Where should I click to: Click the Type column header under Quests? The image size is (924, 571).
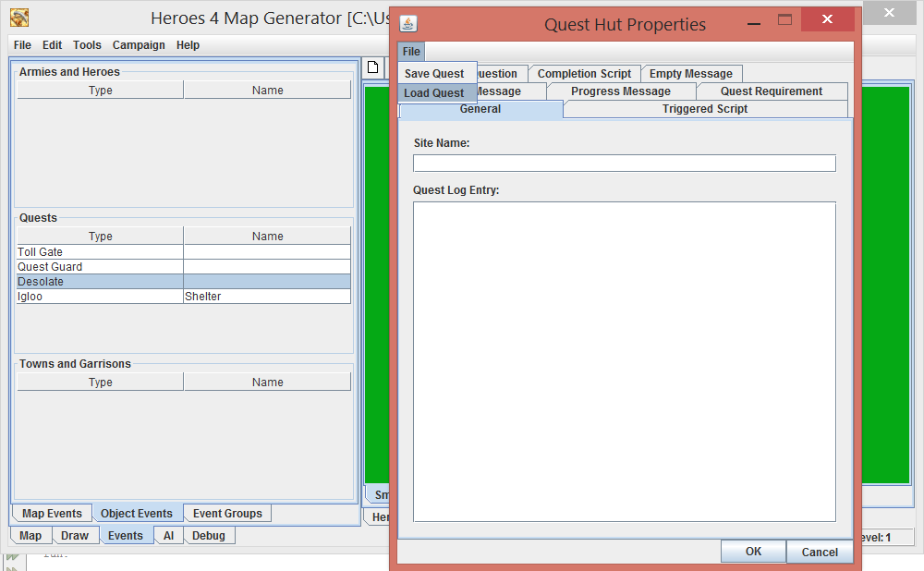[x=100, y=236]
